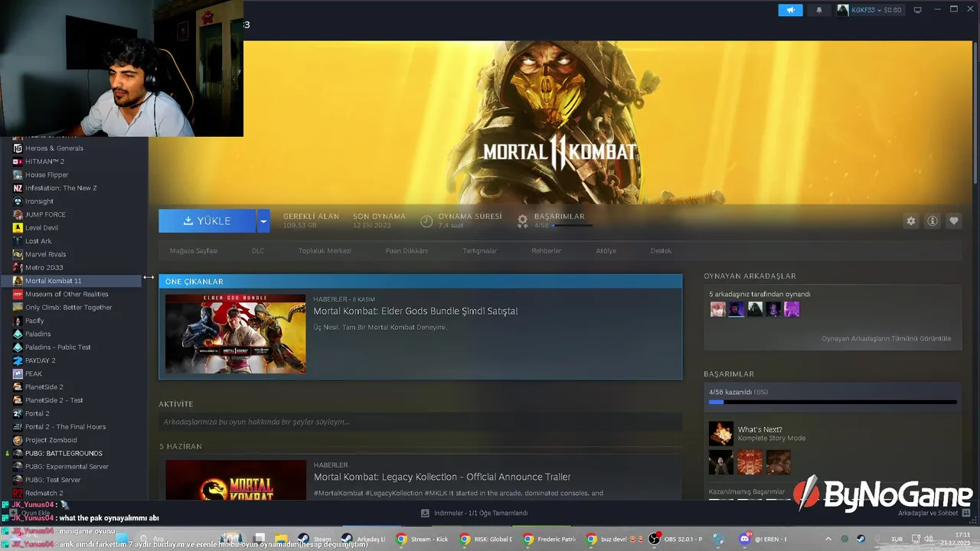Select Paladins - Public Test
The width and height of the screenshot is (980, 551).
pyautogui.click(x=57, y=347)
